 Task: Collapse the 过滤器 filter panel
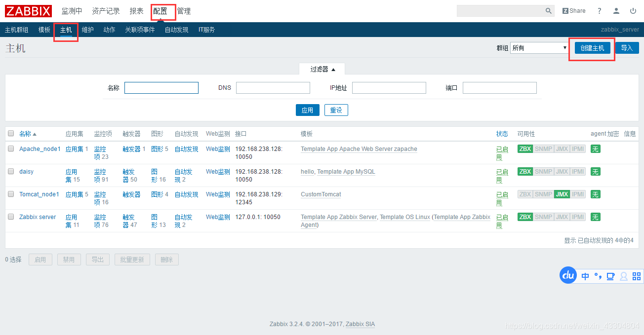[322, 69]
